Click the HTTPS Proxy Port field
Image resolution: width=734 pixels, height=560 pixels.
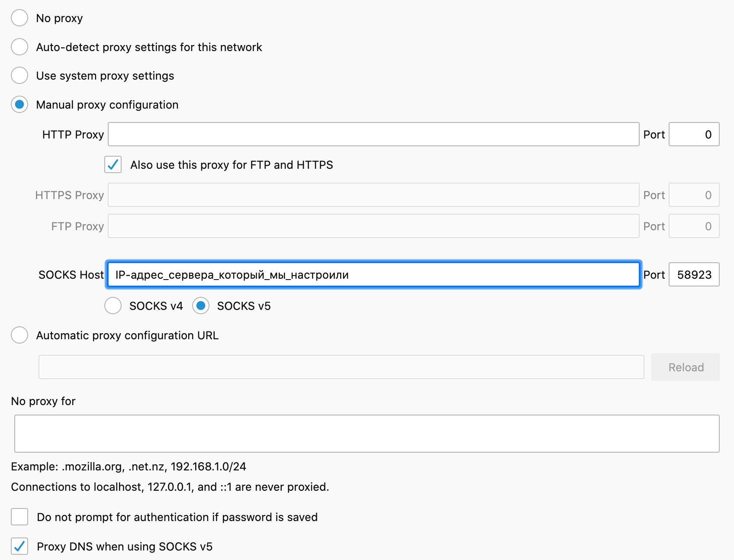[693, 195]
